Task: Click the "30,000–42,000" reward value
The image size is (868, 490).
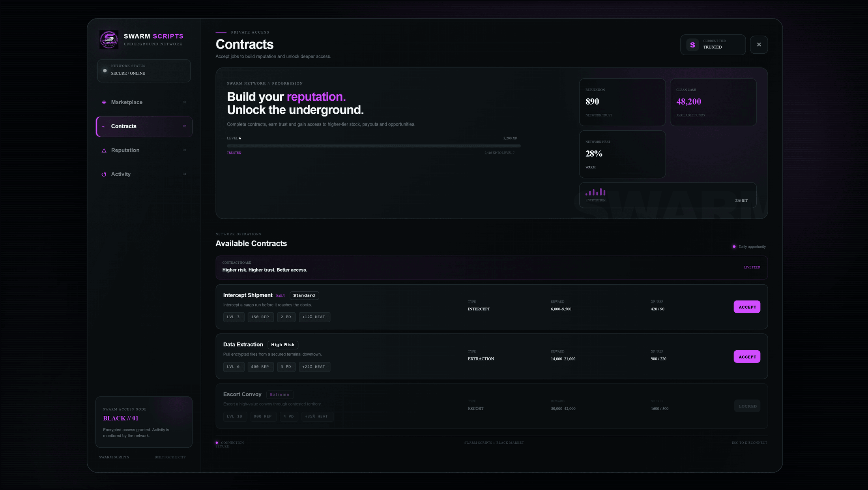Action: (563, 409)
